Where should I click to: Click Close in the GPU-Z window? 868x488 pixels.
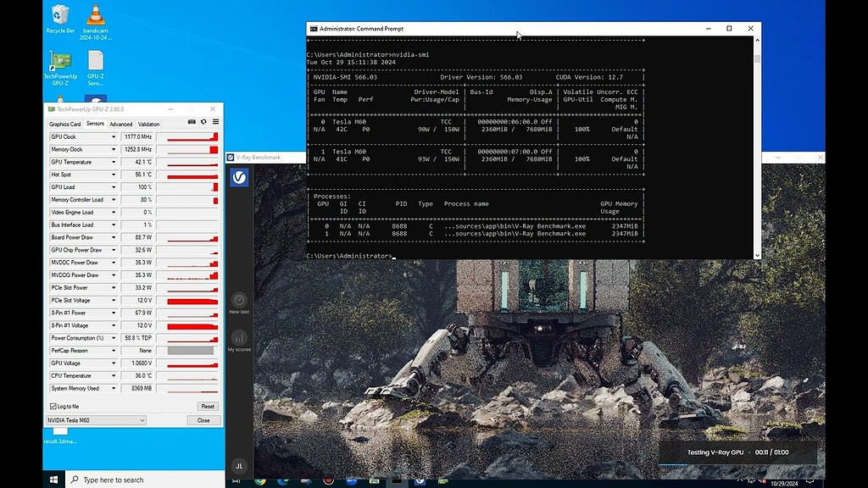[x=203, y=420]
